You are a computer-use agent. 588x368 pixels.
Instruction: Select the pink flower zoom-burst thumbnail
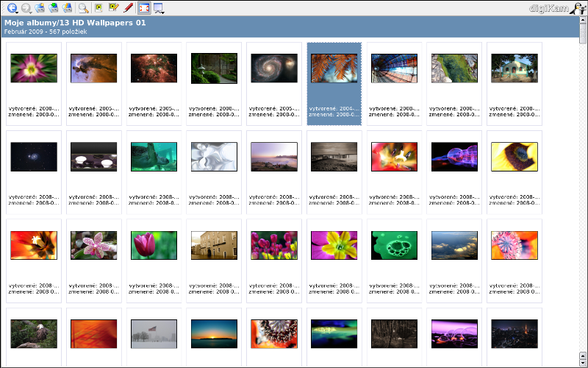coord(34,68)
